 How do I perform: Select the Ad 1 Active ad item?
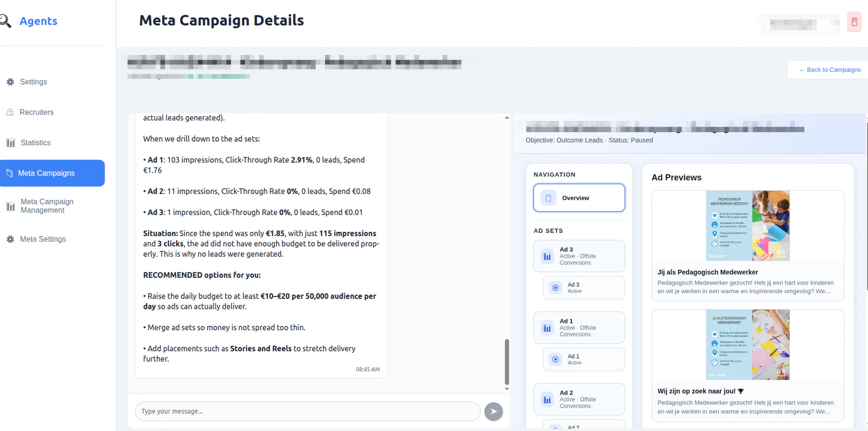coord(584,359)
